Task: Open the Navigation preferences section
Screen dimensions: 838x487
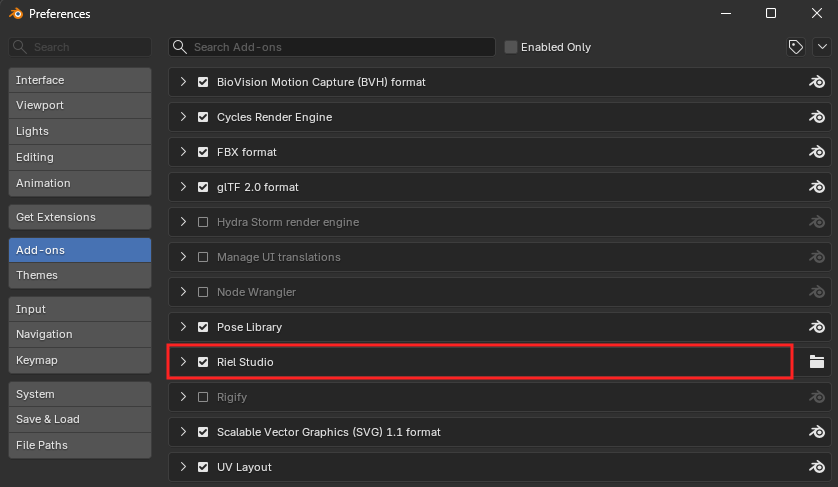Action: point(80,334)
